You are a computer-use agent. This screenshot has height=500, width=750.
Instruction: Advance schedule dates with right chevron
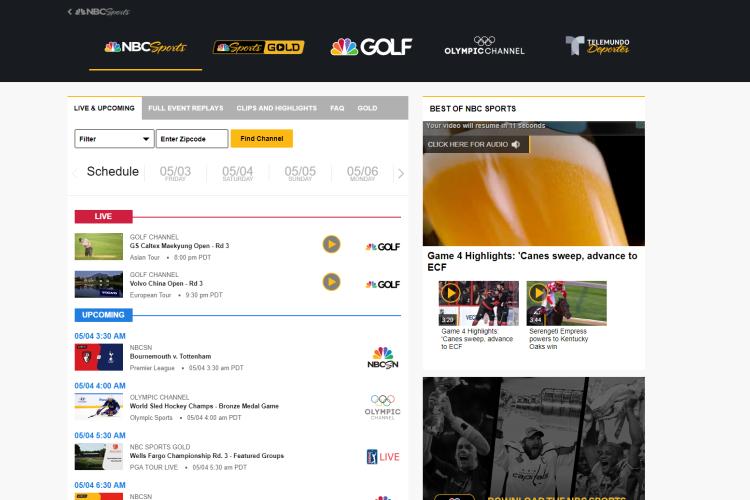click(401, 174)
